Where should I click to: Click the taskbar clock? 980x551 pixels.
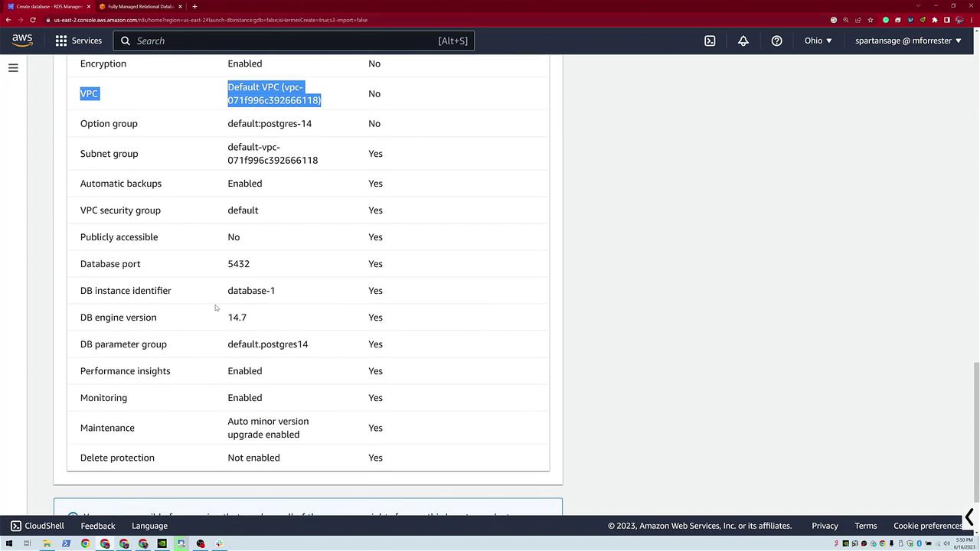pyautogui.click(x=964, y=543)
